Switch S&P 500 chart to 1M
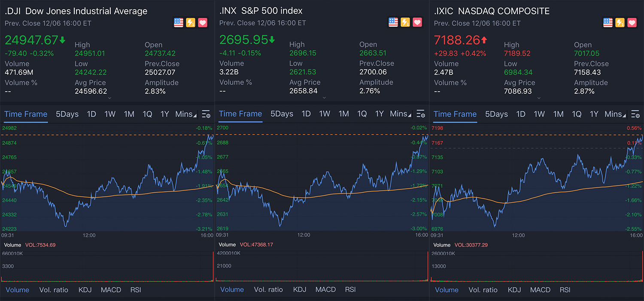This screenshot has height=301, width=644. (344, 114)
